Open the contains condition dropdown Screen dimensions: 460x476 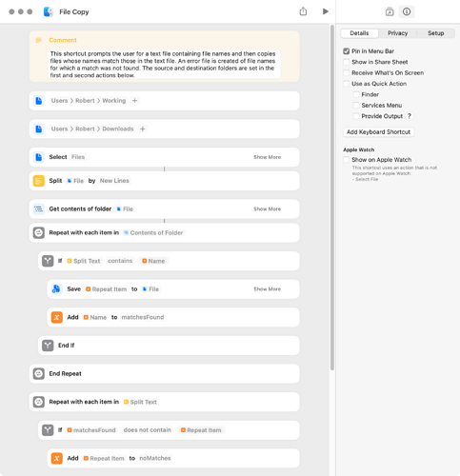pos(120,261)
